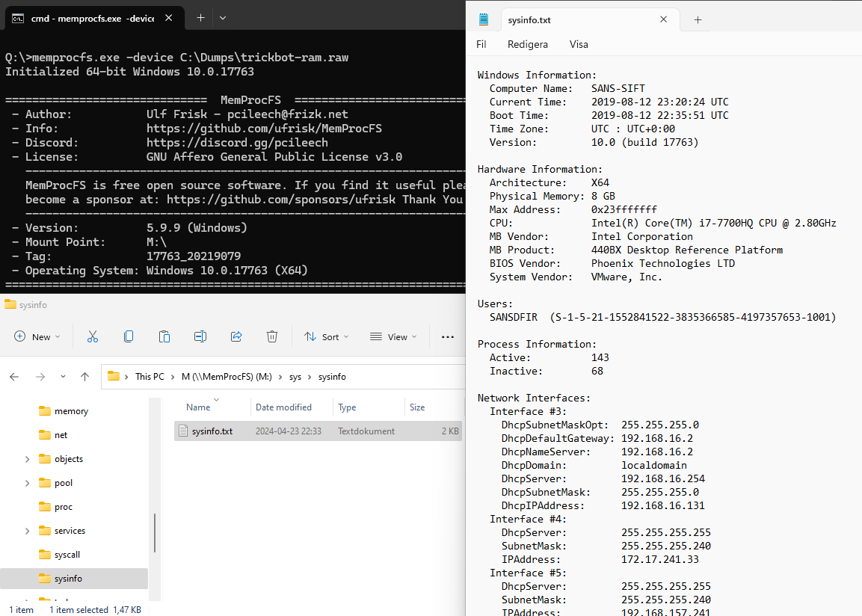Screen dimensions: 862x616
Task: Close the cmd memprocfs.exe terminal tab
Action: click(169, 18)
